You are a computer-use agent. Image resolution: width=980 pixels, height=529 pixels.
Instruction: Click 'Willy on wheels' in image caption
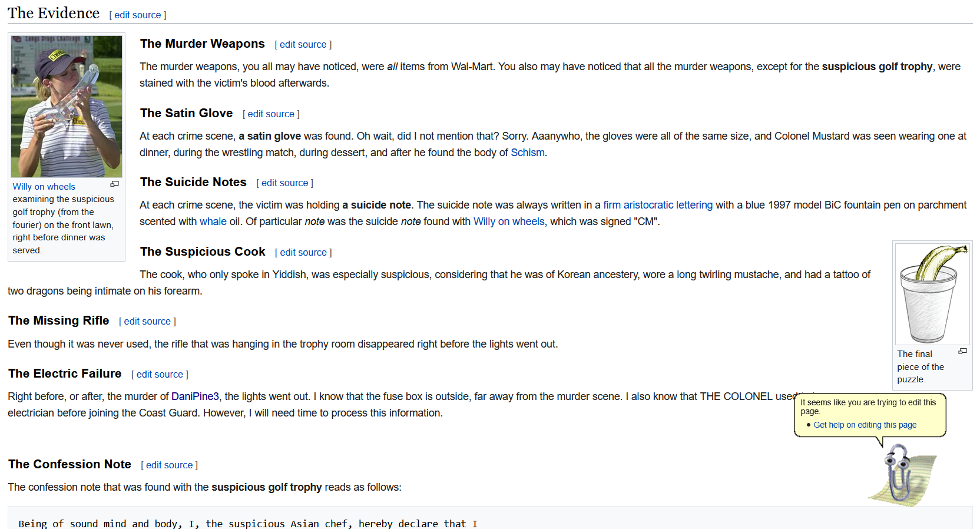click(44, 187)
